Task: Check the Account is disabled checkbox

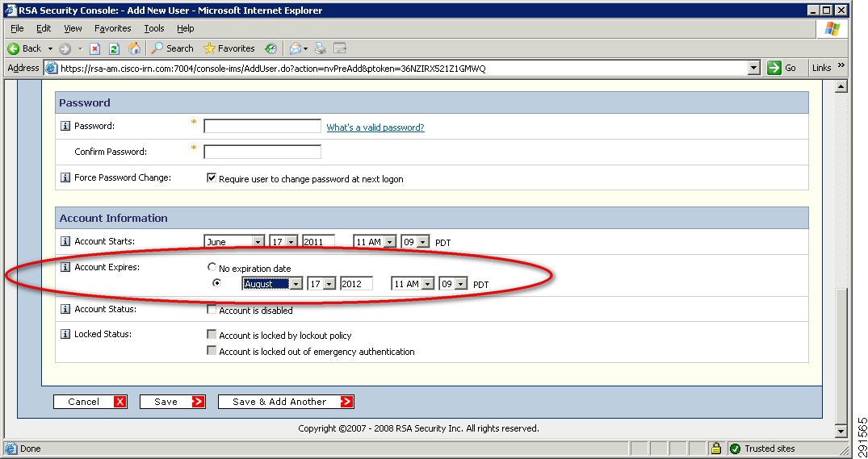Action: pos(211,310)
